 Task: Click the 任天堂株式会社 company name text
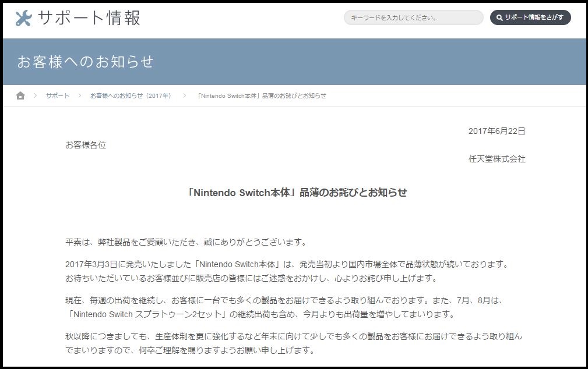[x=497, y=159]
